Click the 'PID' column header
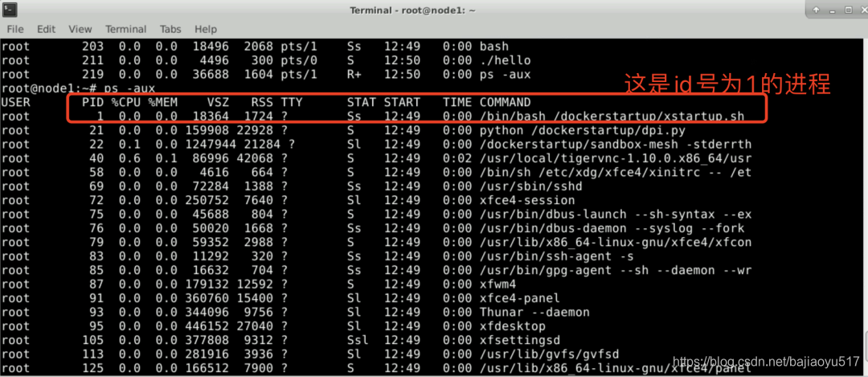 pos(92,102)
